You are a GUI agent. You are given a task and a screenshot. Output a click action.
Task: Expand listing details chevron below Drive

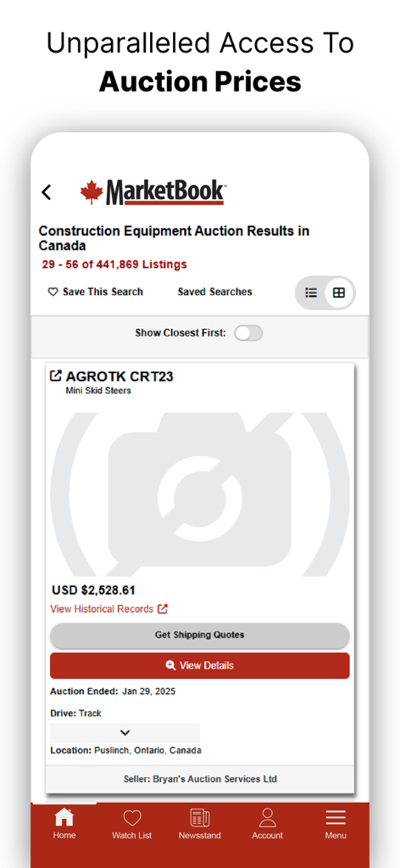coord(125,732)
